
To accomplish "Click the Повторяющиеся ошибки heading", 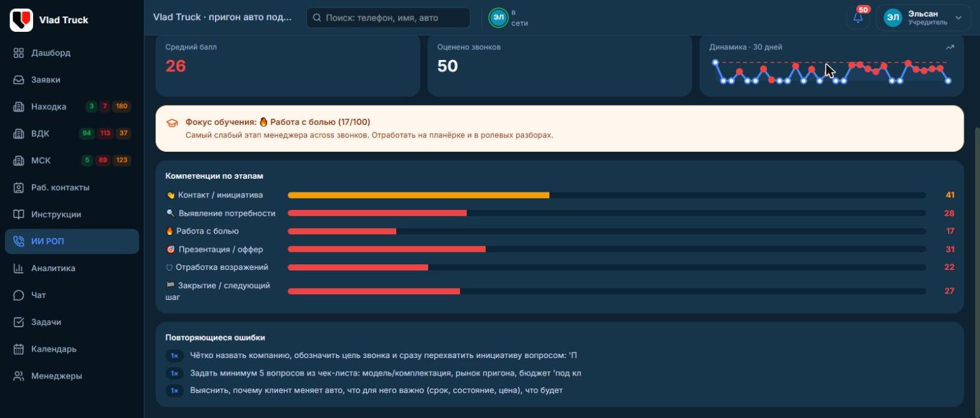I will click(215, 337).
